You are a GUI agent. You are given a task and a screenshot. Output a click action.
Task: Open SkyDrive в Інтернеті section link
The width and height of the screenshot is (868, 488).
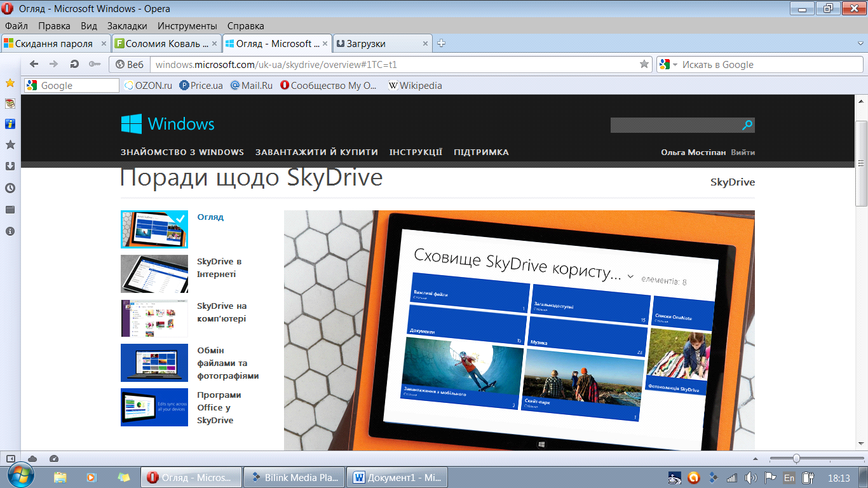click(219, 268)
